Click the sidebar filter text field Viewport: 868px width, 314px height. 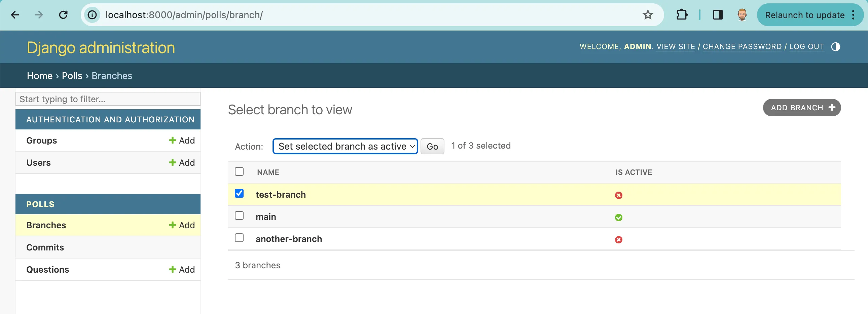coord(107,99)
